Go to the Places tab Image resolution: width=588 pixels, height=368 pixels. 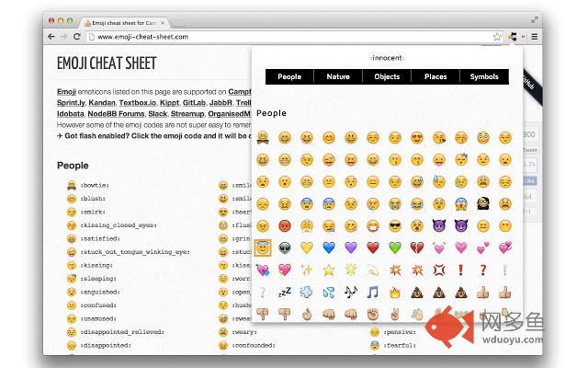coord(435,76)
